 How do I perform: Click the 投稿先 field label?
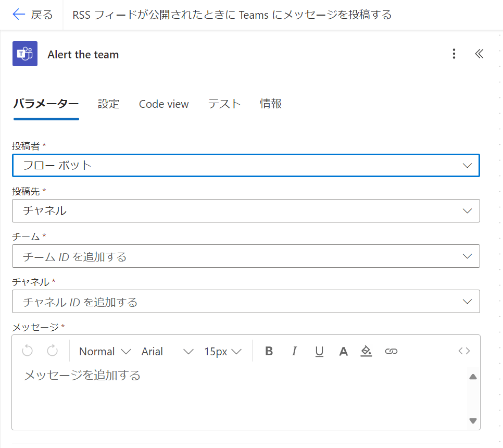click(26, 191)
